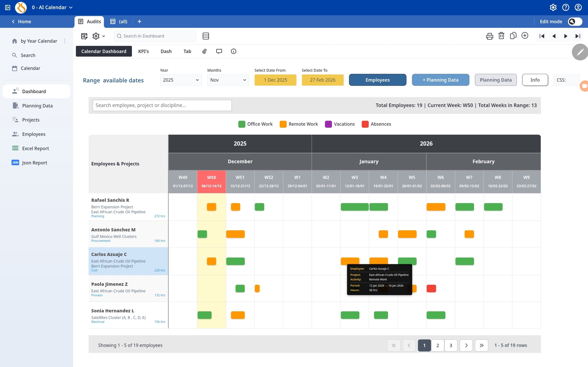Expand the 0 - AI Calendar app menu

pos(52,7)
